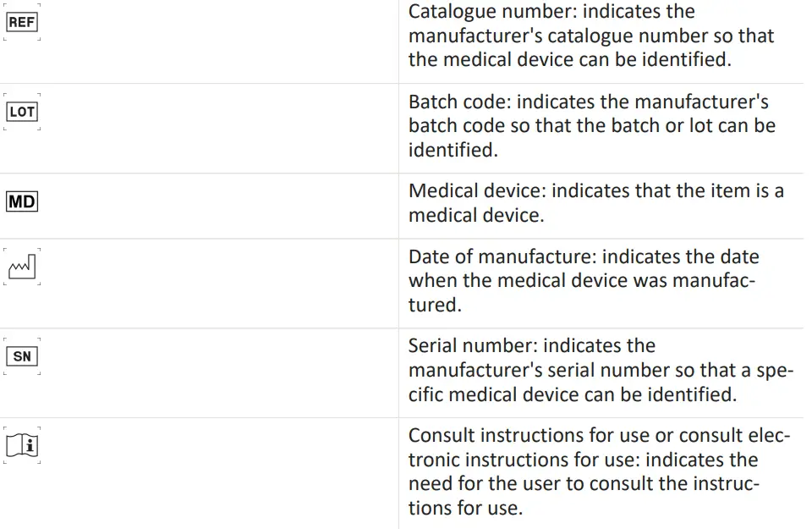812x529 pixels.
Task: Click the REF catalogue number symbol
Action: (22, 23)
